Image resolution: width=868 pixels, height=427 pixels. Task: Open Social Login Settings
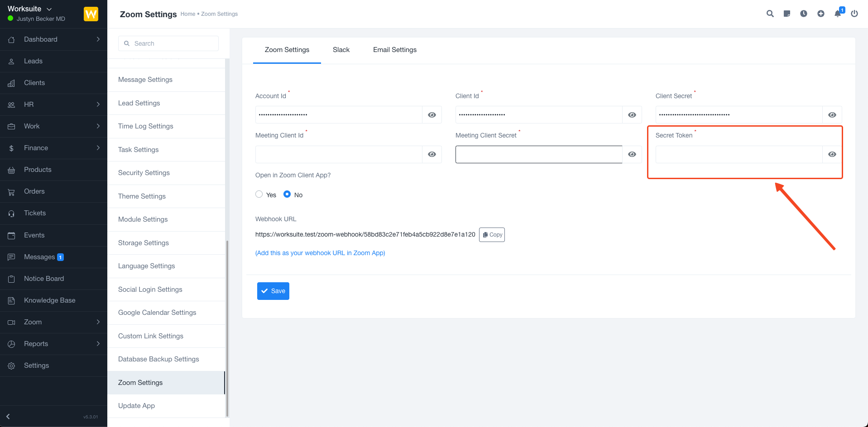point(166,289)
